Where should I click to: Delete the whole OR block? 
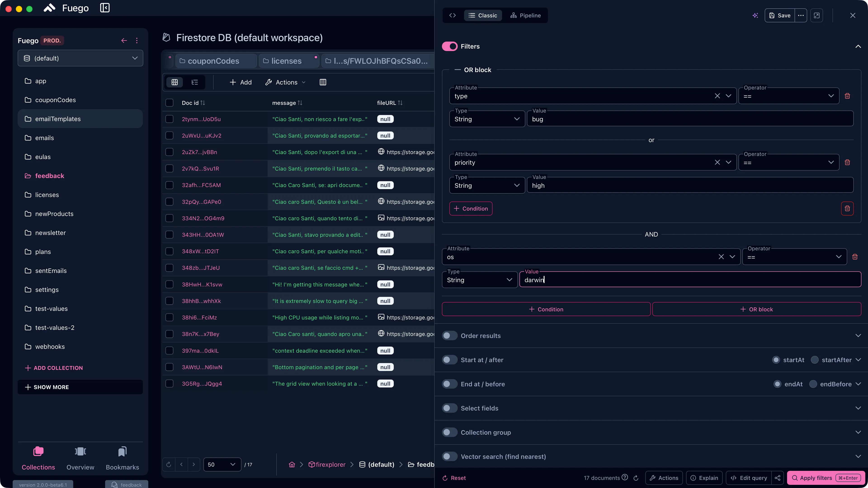847,209
